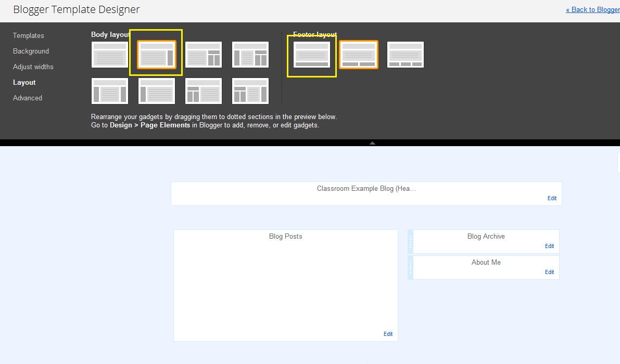Edit the Blog Posts gadget

[388, 334]
